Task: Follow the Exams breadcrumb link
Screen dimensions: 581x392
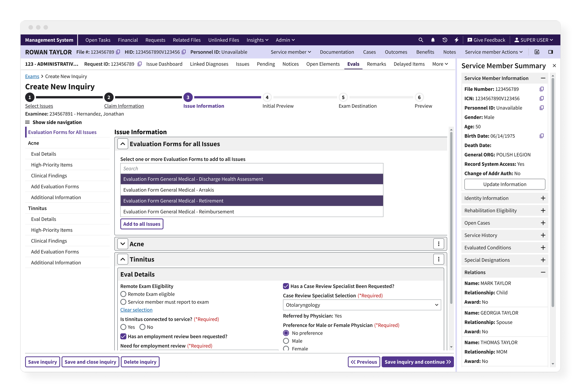Action: coord(32,76)
